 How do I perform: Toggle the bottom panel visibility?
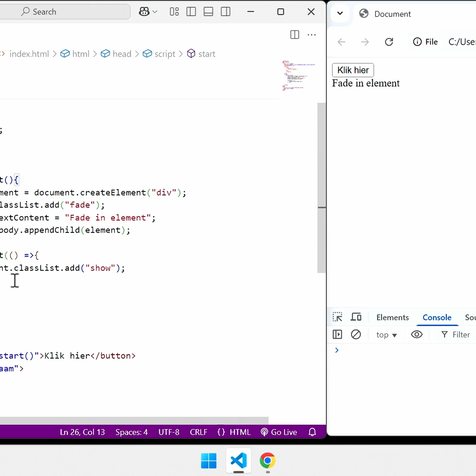tap(208, 12)
